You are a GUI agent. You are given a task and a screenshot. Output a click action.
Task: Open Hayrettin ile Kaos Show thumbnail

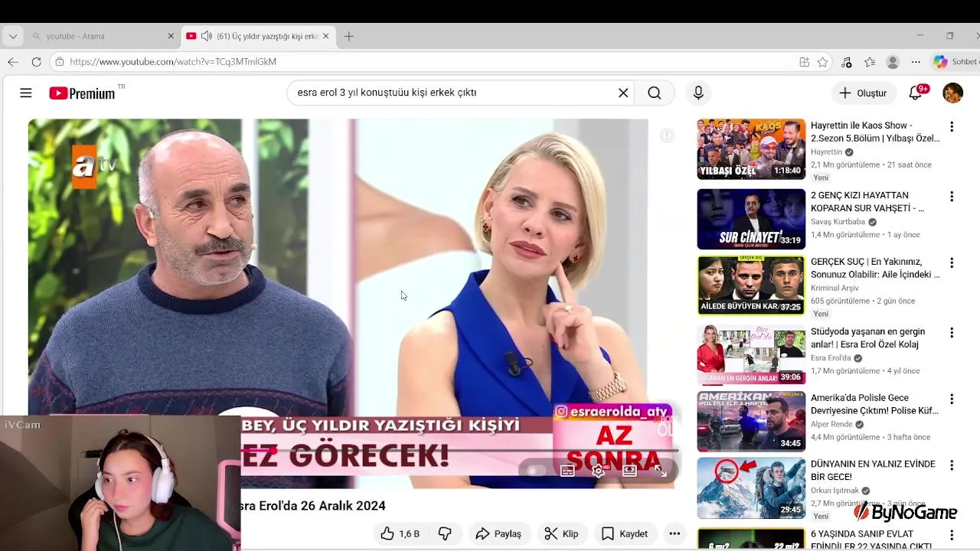[751, 149]
